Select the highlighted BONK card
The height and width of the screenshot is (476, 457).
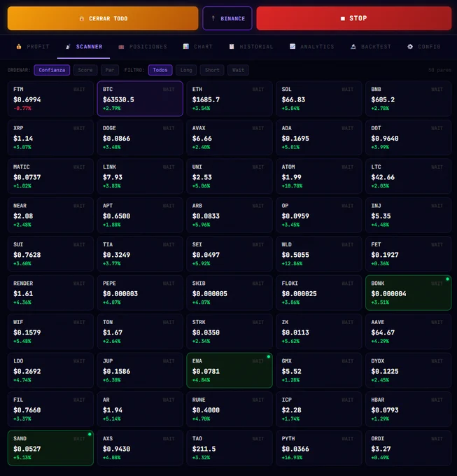(x=409, y=293)
